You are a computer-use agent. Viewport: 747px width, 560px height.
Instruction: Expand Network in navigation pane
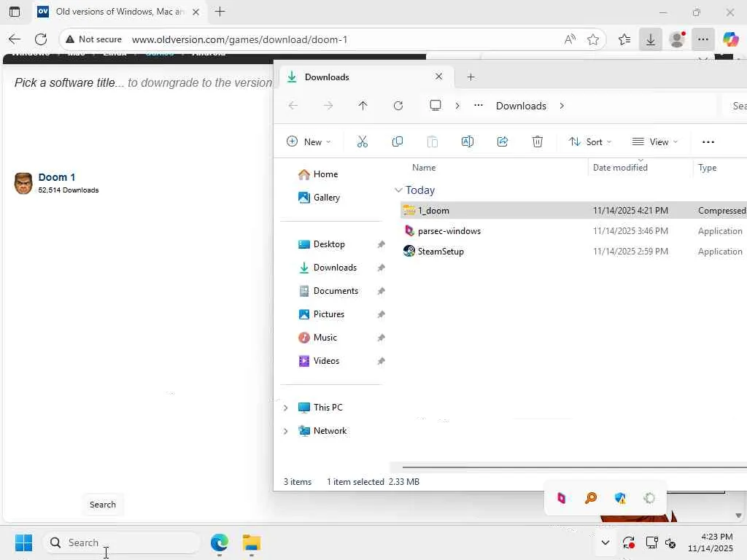coord(285,431)
